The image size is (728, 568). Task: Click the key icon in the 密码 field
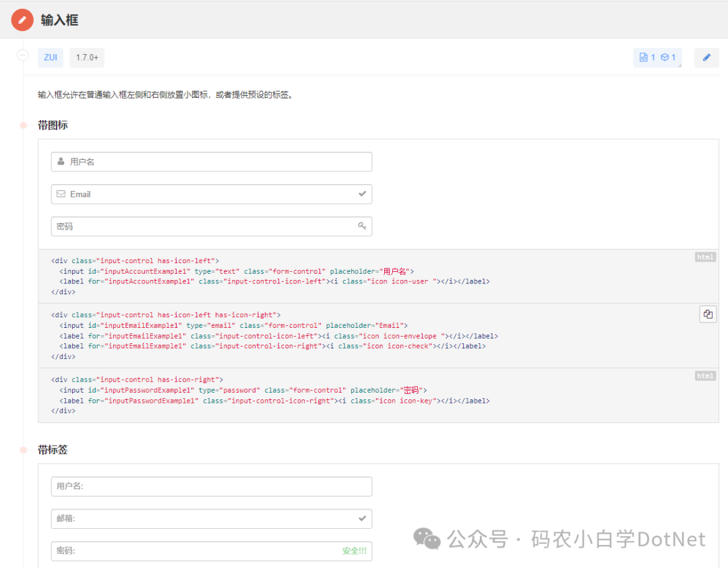[362, 226]
